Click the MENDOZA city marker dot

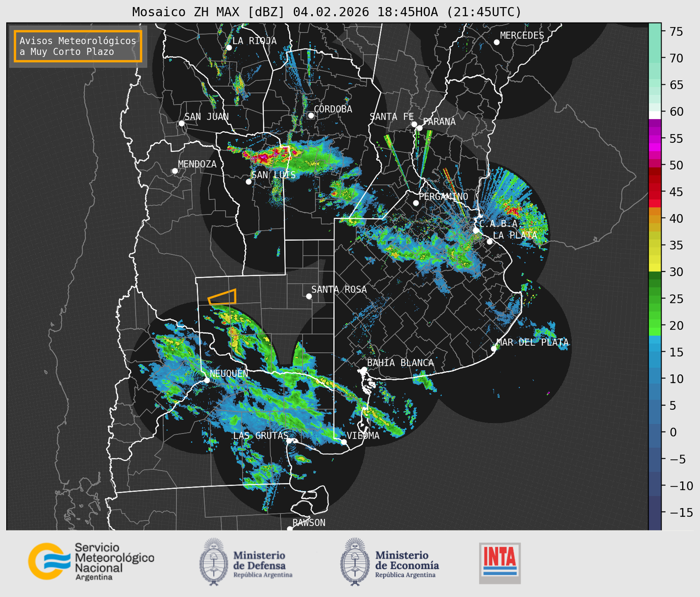tap(175, 171)
